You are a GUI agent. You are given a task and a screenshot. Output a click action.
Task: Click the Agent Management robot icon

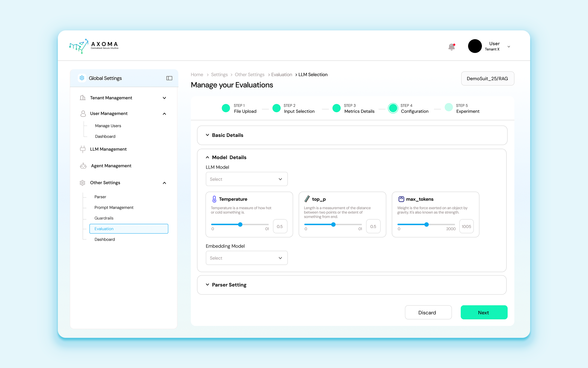point(83,166)
